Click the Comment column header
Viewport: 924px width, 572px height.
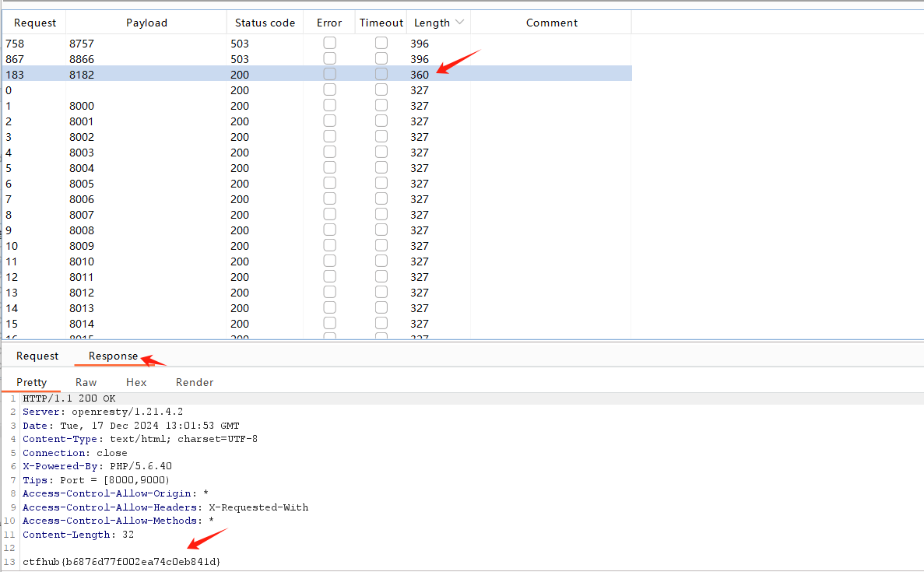tap(551, 22)
